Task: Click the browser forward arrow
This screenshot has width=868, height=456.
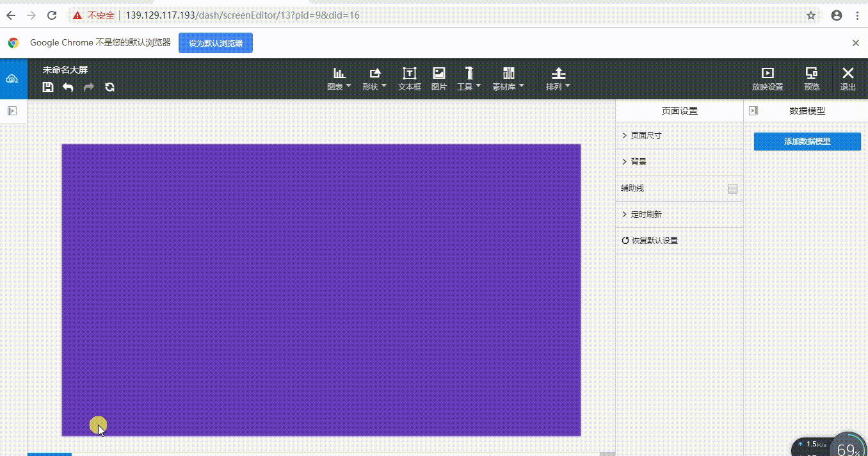Action: tap(31, 15)
